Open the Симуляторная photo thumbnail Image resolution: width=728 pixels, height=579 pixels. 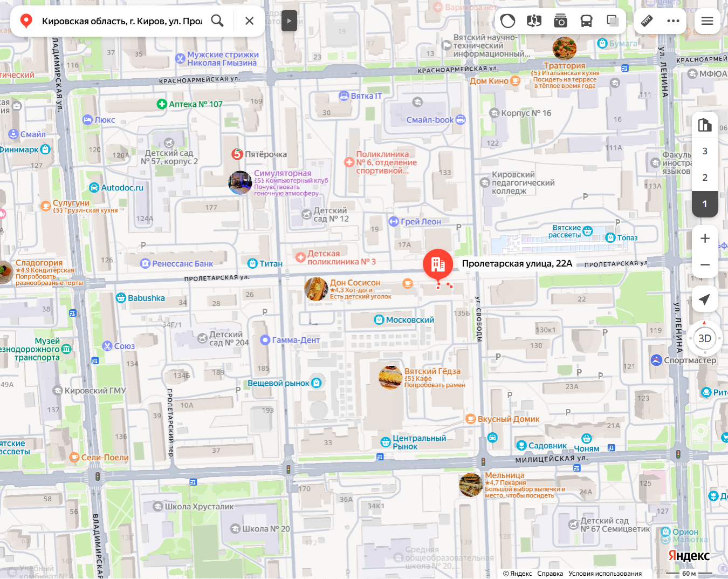point(241,183)
